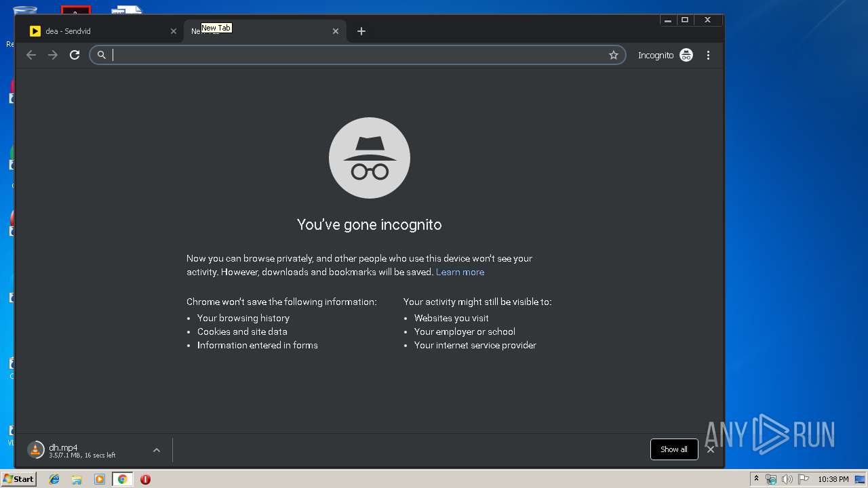Click the You've gone incognito heading

coord(370,224)
